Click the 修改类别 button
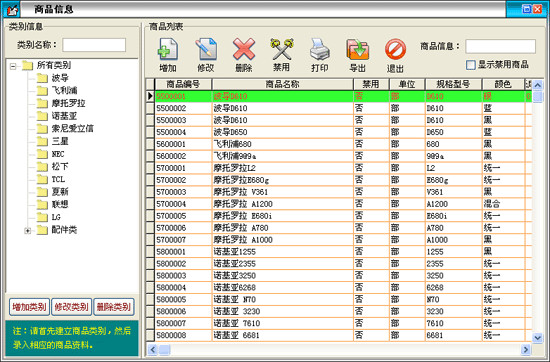Image resolution: width=550 pixels, height=362 pixels. [x=72, y=307]
